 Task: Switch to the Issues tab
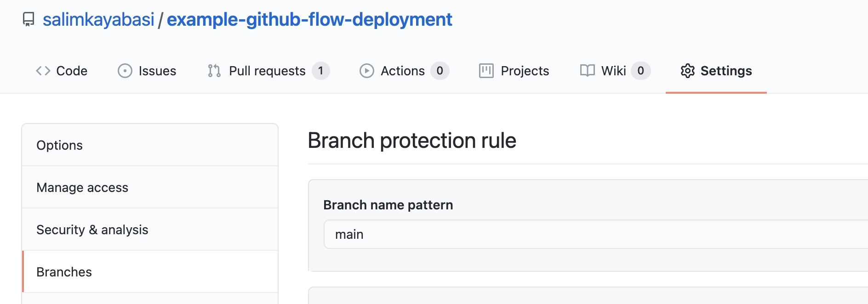click(147, 71)
